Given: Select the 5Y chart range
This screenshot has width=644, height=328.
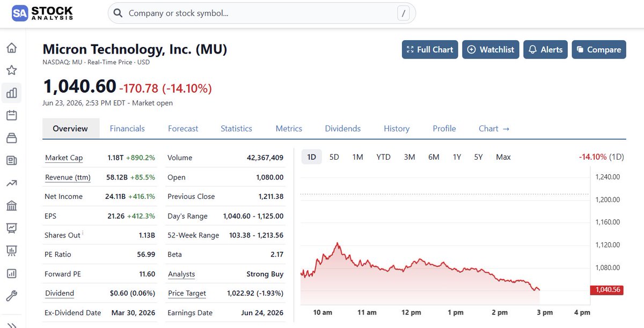Looking at the screenshot, I should [479, 157].
